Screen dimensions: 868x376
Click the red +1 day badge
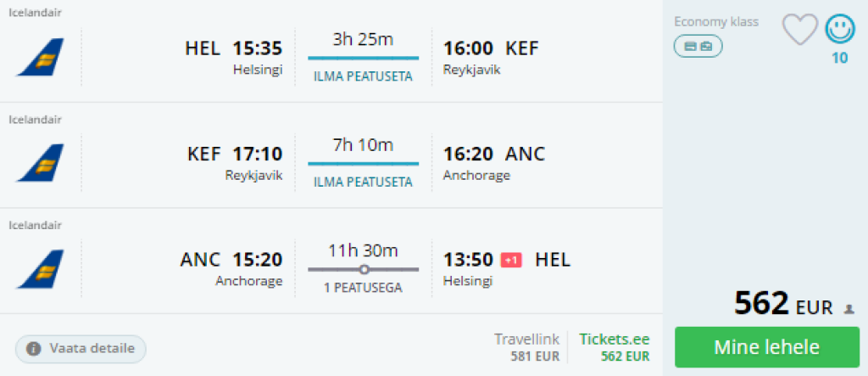(511, 260)
